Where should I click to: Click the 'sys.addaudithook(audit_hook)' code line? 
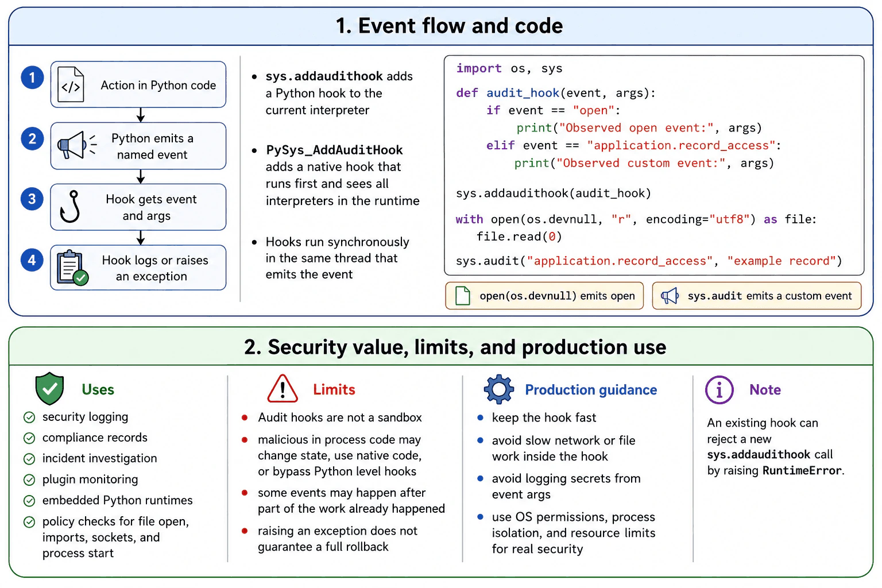(554, 193)
